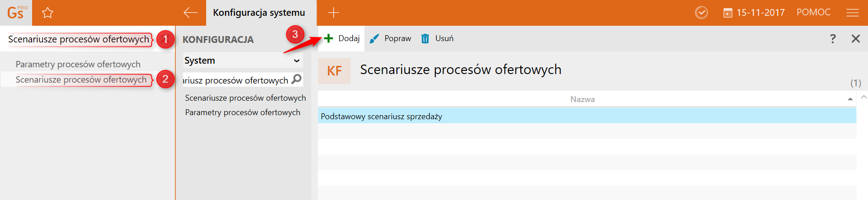
Task: Click Dodaj to add a scenario
Action: pos(342,38)
